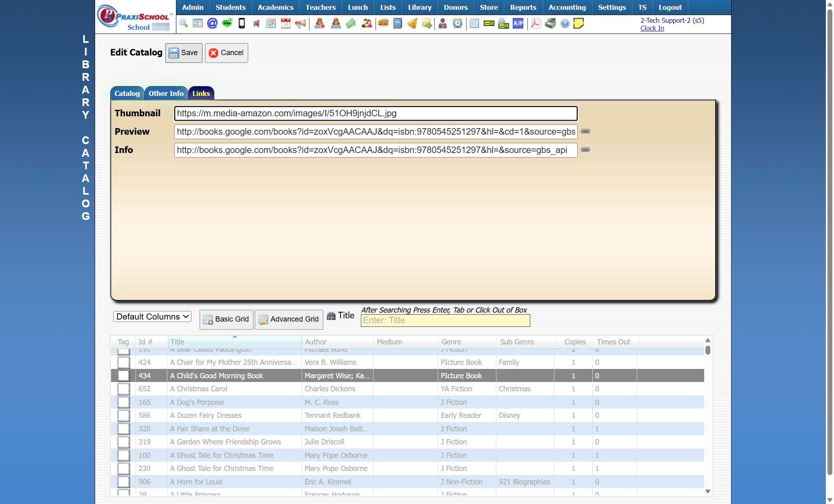Click the Enter Title search field

coord(445,320)
